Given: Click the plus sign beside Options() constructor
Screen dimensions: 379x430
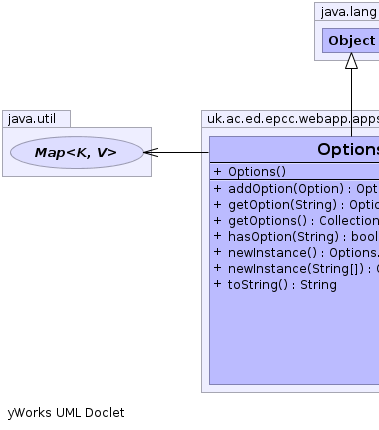Looking at the screenshot, I should coord(217,172).
